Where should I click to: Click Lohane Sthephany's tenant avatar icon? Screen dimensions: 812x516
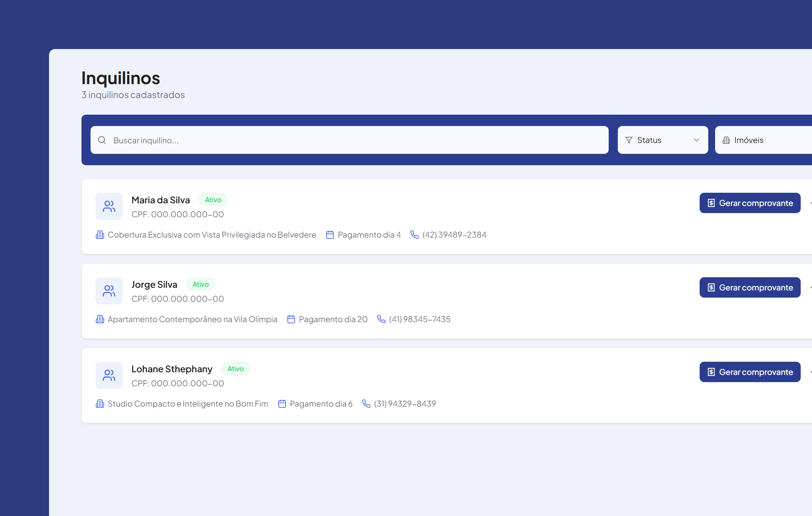point(109,375)
